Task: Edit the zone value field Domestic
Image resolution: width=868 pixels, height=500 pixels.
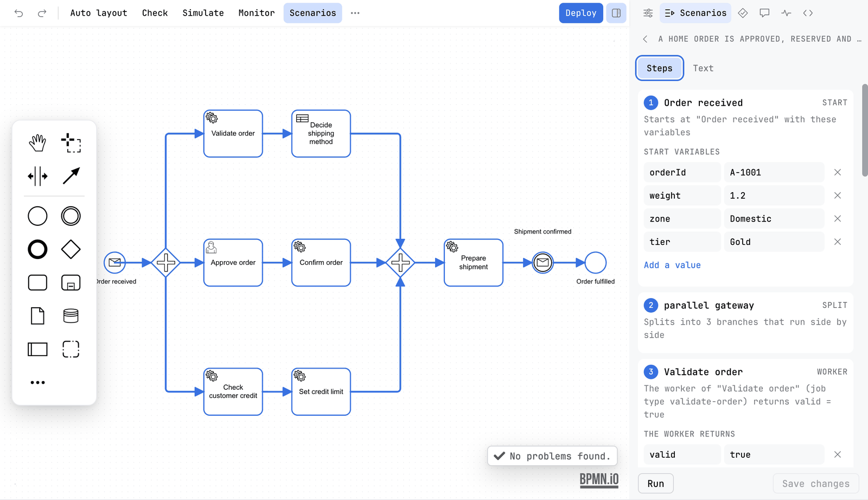Action: (774, 219)
